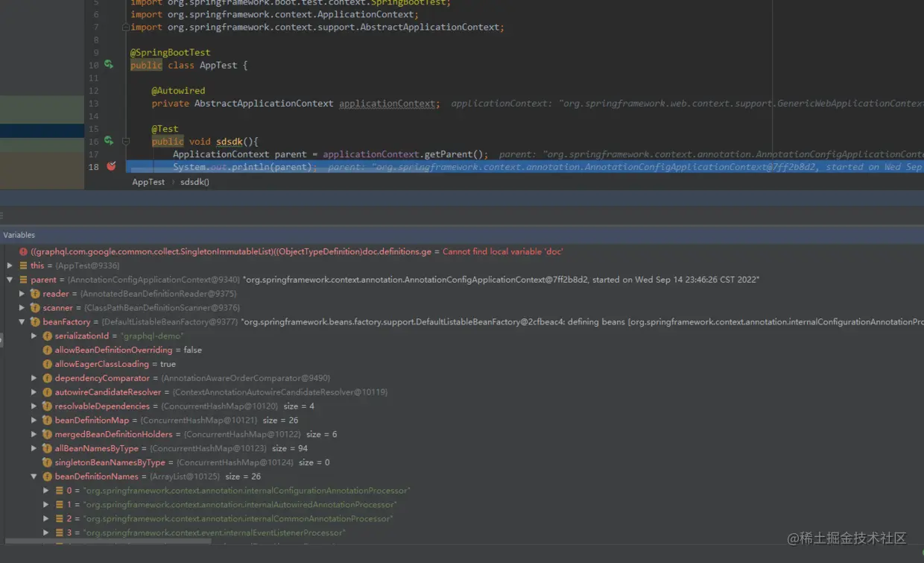
Task: Expand the 'mergedBeanDefinitionHolders' node
Action: pos(34,434)
